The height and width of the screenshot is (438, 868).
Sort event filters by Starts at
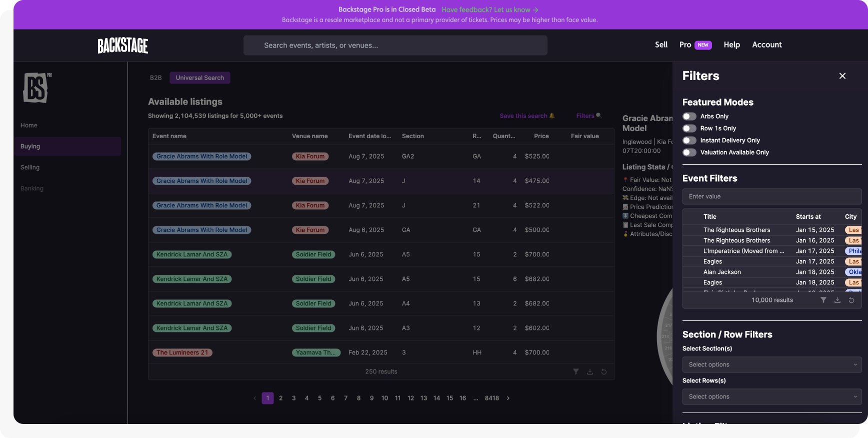pyautogui.click(x=808, y=217)
